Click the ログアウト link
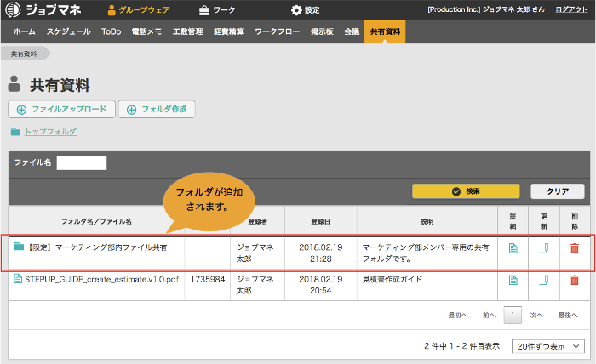596x364 pixels. [x=571, y=9]
